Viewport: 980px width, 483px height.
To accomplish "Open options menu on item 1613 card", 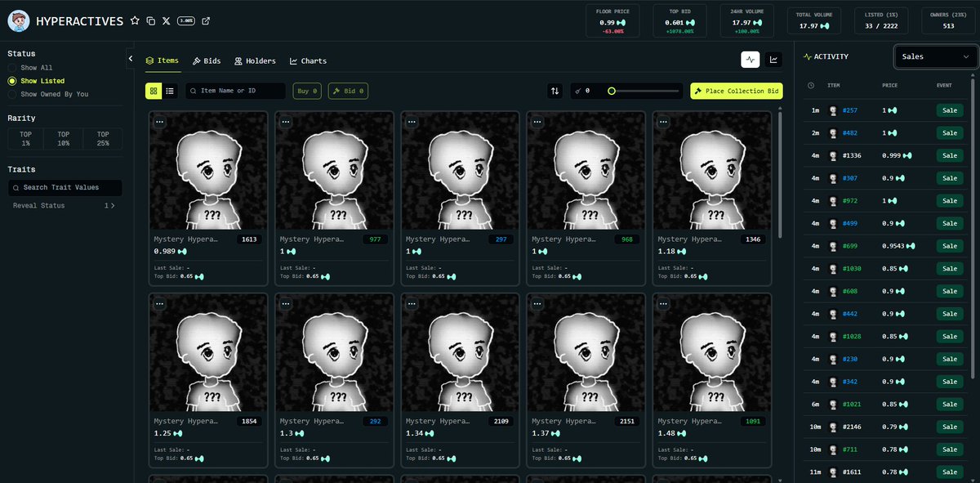I will pos(159,122).
